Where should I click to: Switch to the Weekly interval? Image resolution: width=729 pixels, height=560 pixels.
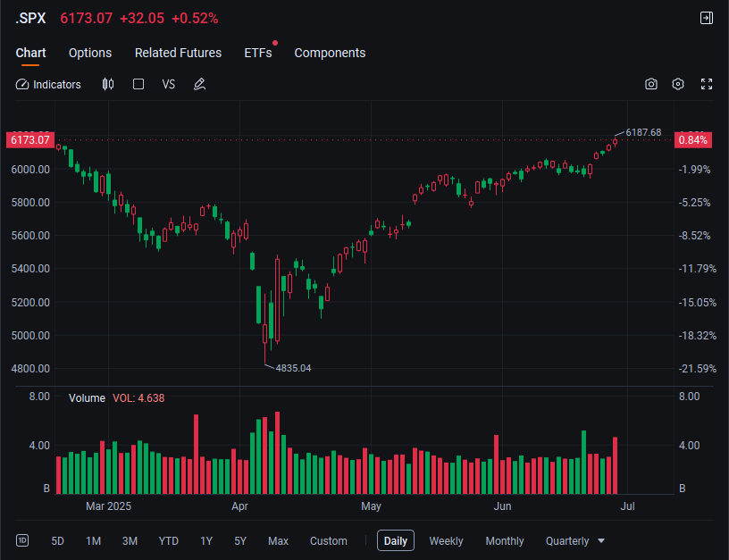coord(446,541)
